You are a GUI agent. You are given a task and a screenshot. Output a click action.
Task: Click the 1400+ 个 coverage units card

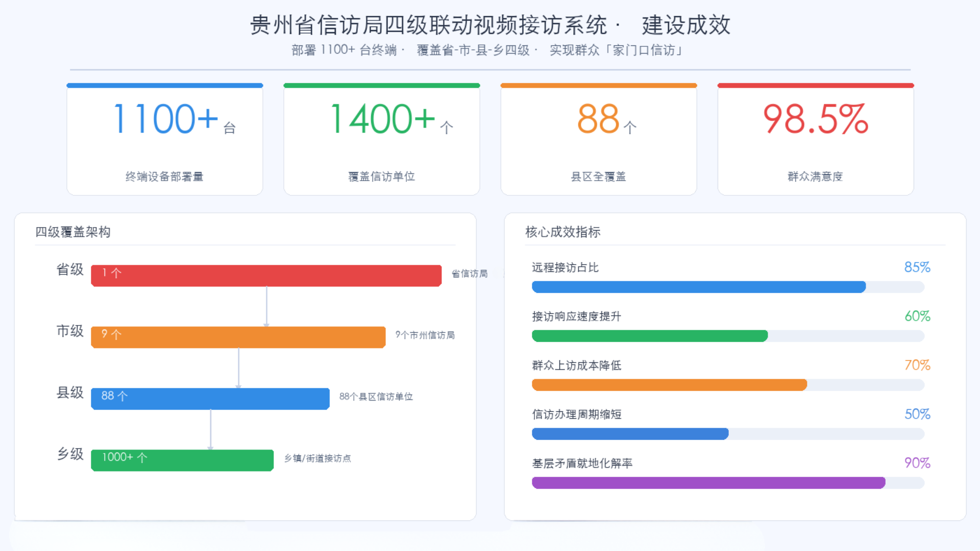(382, 139)
